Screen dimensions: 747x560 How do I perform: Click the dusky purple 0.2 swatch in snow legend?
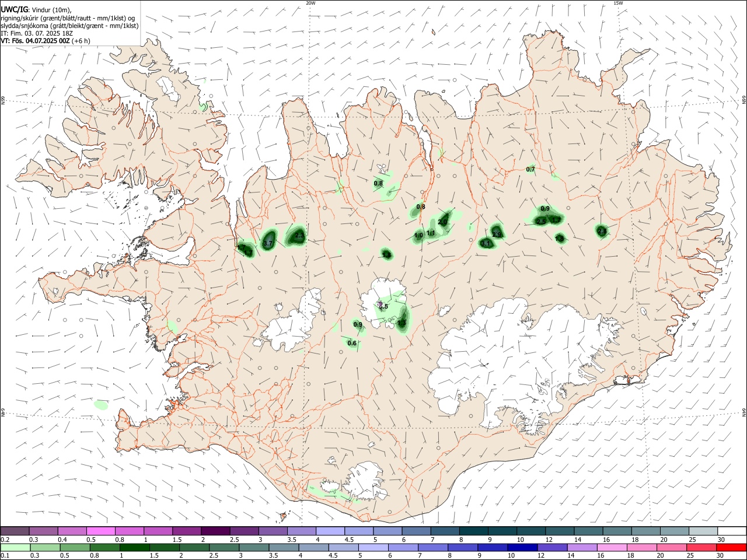pyautogui.click(x=15, y=531)
